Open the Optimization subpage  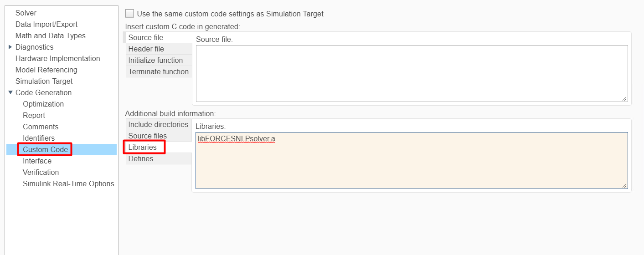[x=43, y=104]
